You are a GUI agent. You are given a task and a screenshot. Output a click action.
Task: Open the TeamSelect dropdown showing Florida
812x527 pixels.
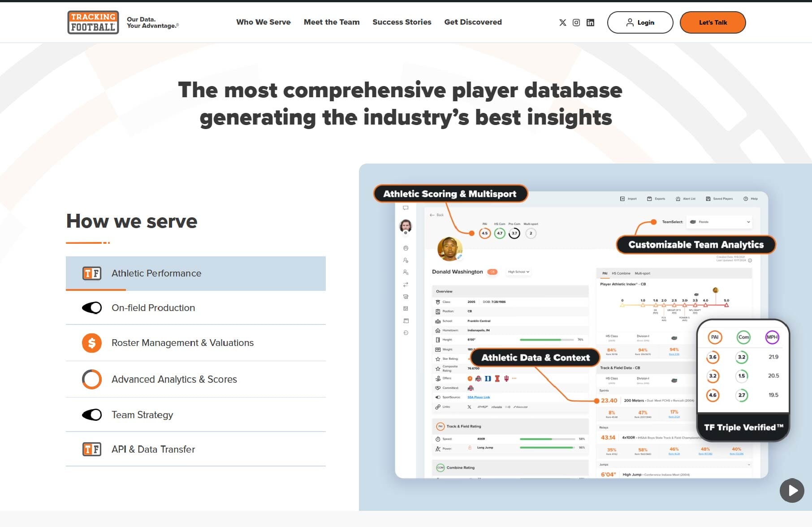[718, 222]
